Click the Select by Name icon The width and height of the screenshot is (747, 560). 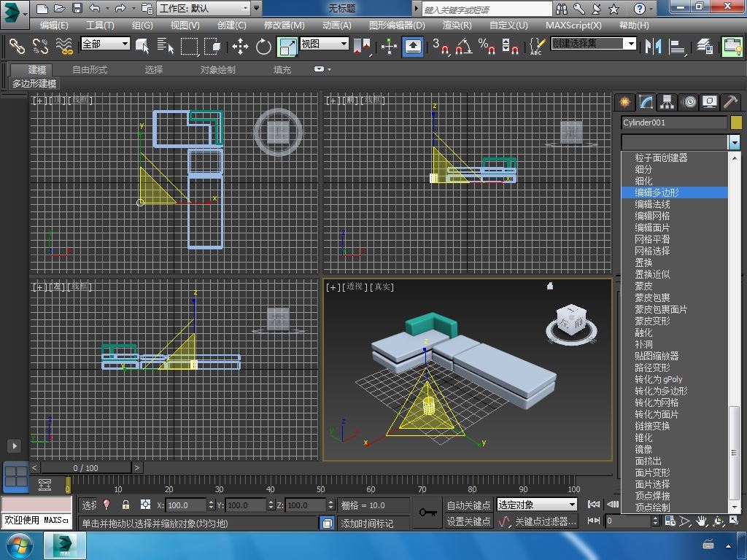[166, 47]
